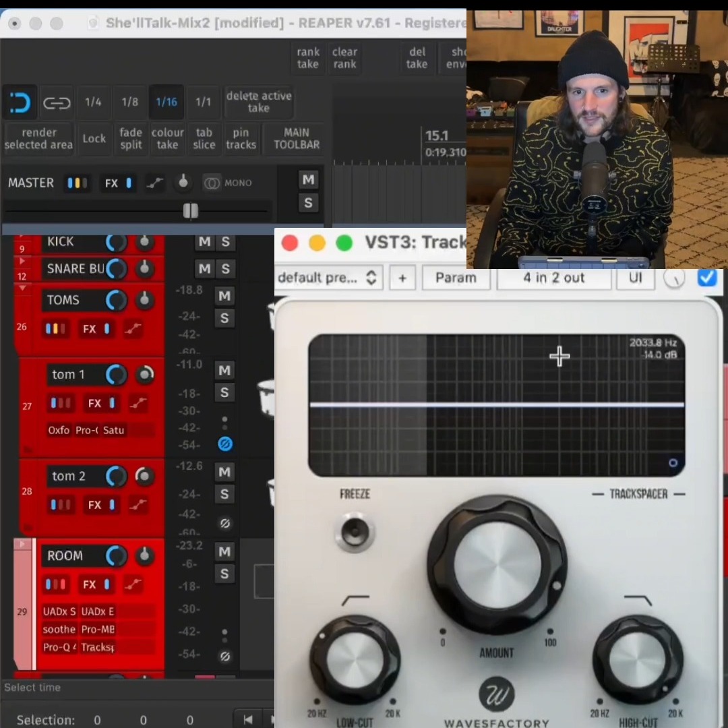The image size is (728, 728).
Task: Open the soothe plugin on the ROOM track
Action: click(x=58, y=629)
